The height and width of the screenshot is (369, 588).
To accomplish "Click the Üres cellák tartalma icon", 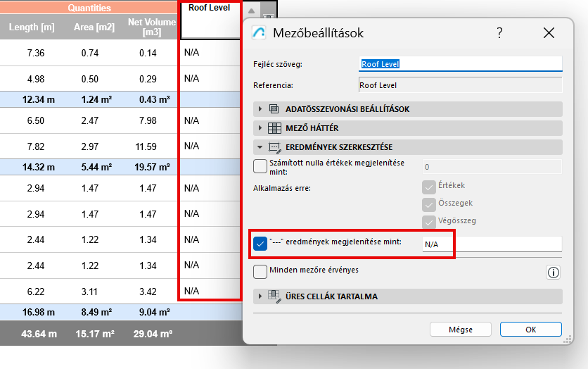I will pos(275,296).
